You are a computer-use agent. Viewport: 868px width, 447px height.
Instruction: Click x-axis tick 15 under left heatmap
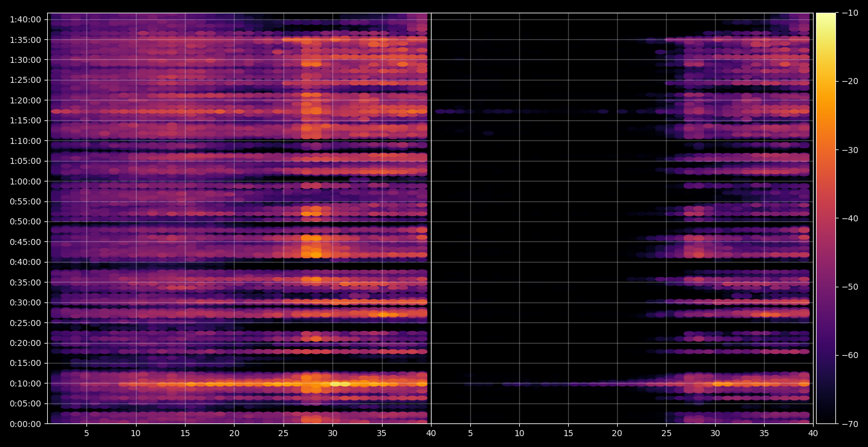185,433
